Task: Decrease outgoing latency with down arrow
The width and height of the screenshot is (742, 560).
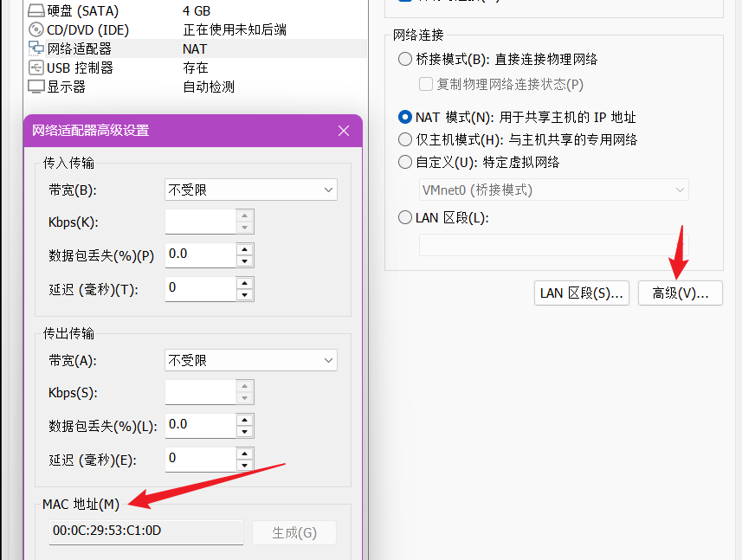Action: (x=245, y=465)
